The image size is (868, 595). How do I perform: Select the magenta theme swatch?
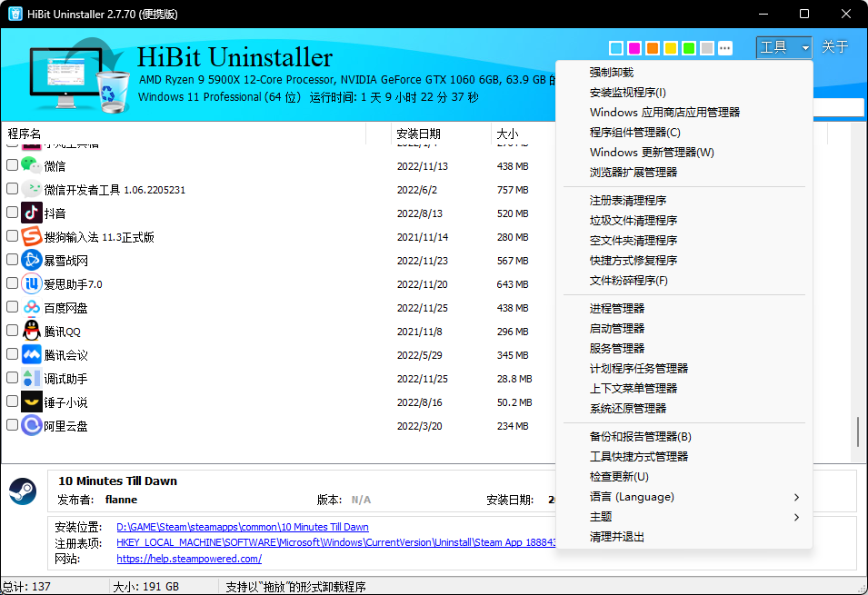634,48
